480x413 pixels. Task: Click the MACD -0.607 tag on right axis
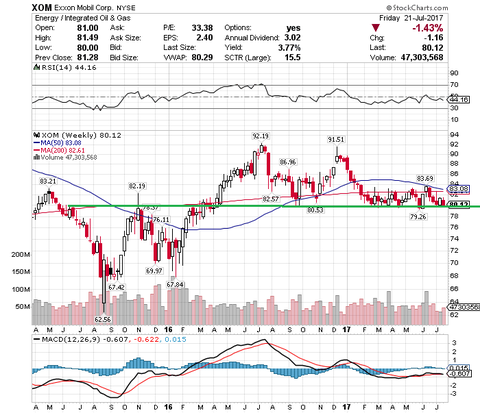[459, 374]
